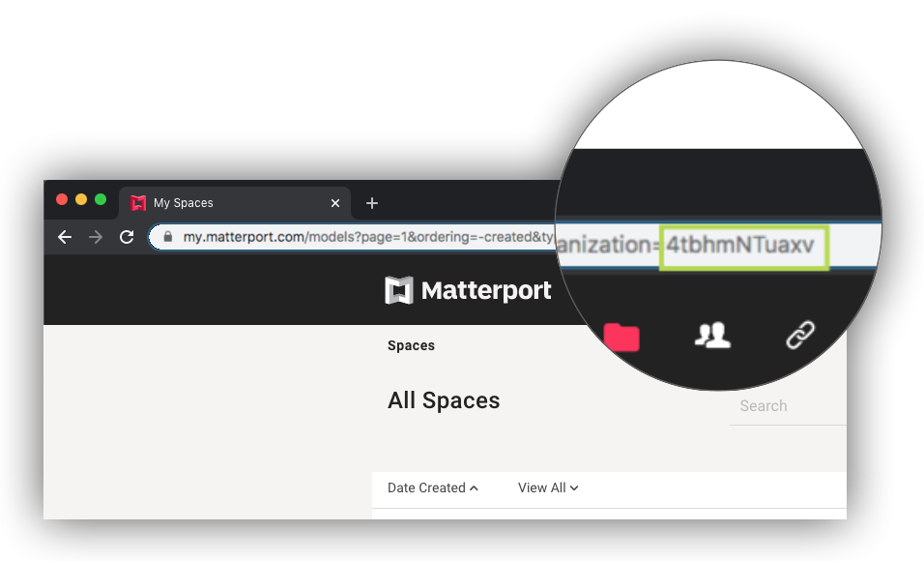Click the Matterport favicon on the tab
Image resolution: width=924 pixels, height=561 pixels.
tap(138, 203)
